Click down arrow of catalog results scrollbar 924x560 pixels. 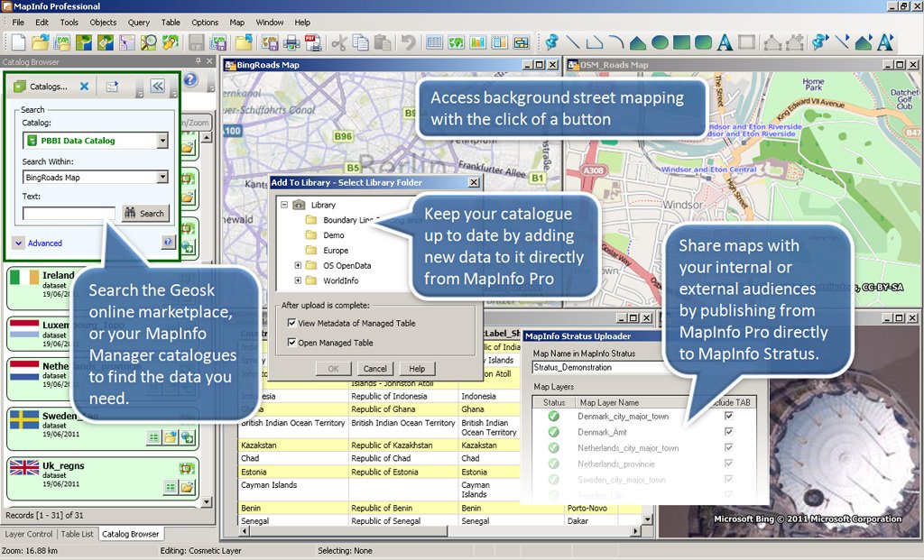[207, 502]
